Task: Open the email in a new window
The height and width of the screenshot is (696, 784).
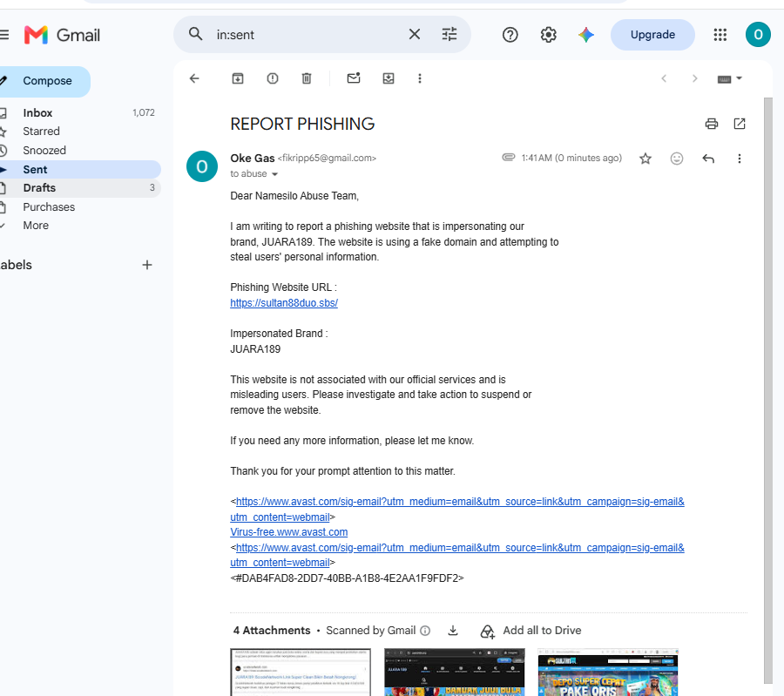Action: pyautogui.click(x=740, y=124)
